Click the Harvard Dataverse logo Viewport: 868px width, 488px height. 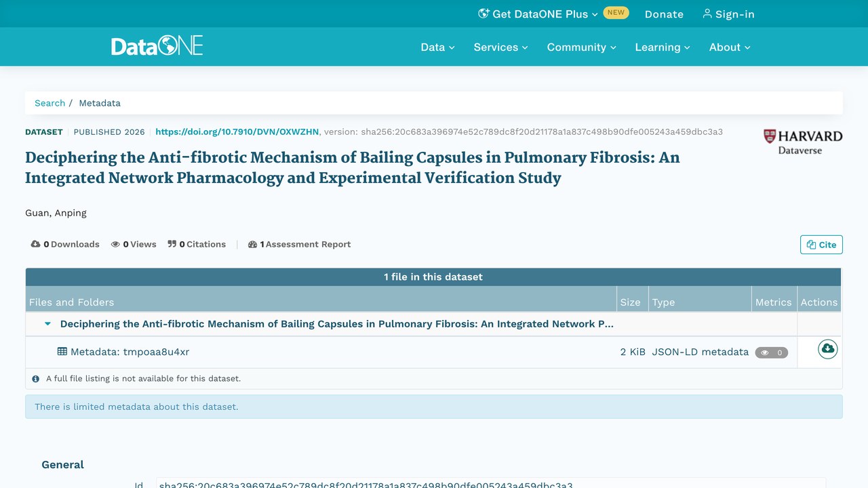803,142
